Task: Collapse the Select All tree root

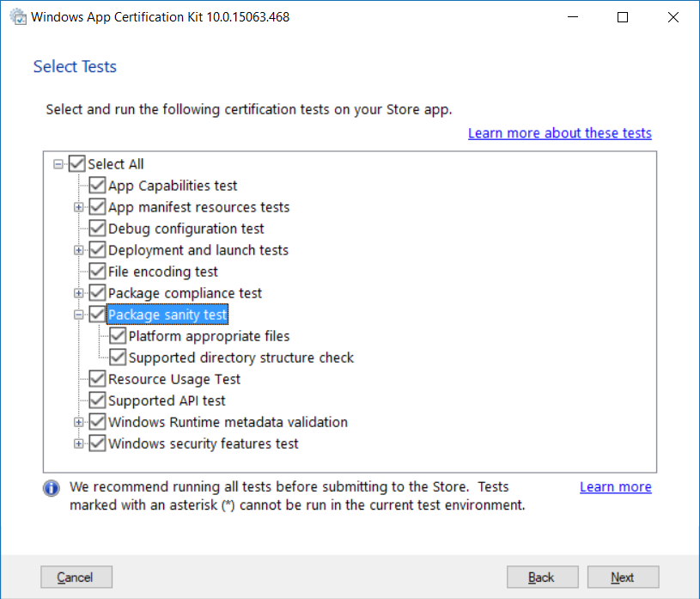Action: 58,164
